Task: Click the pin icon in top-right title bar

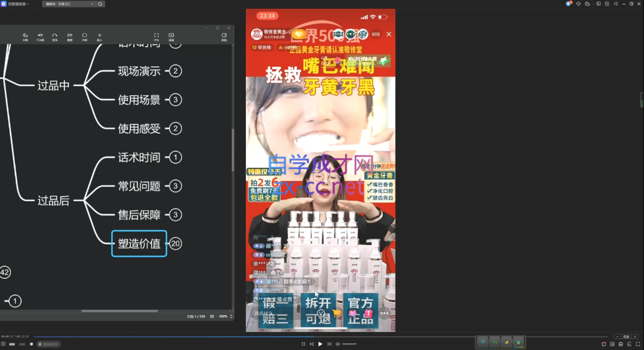Action: pos(615,4)
